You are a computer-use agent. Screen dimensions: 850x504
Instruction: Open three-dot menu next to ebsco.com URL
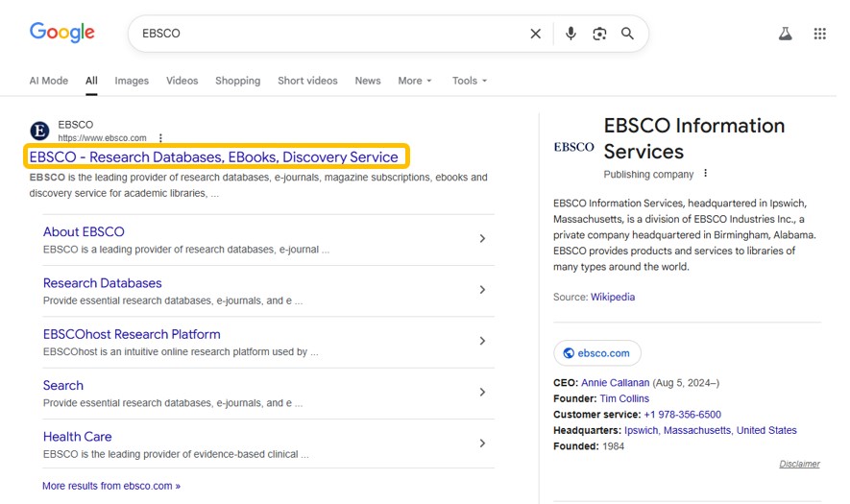tap(160, 138)
